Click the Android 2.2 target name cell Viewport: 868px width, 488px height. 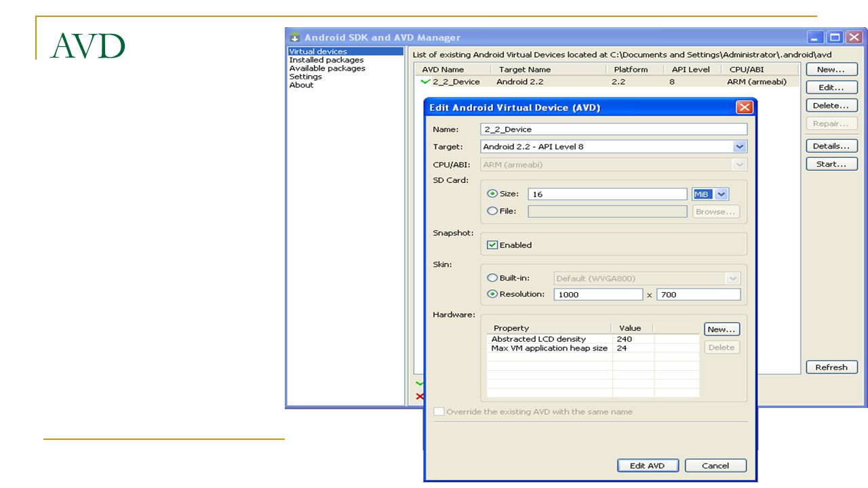(x=519, y=82)
